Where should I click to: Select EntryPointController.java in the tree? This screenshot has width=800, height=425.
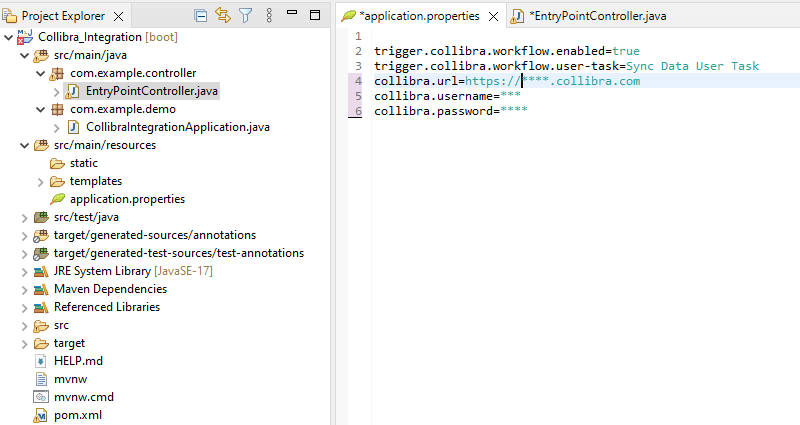pyautogui.click(x=152, y=91)
